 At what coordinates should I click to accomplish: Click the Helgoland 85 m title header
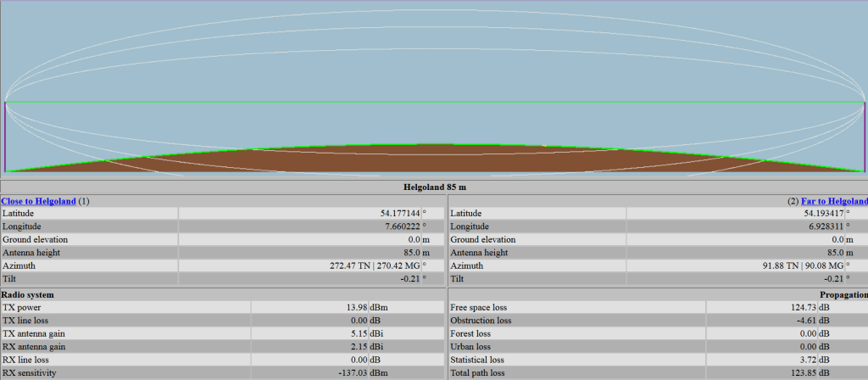point(433,187)
